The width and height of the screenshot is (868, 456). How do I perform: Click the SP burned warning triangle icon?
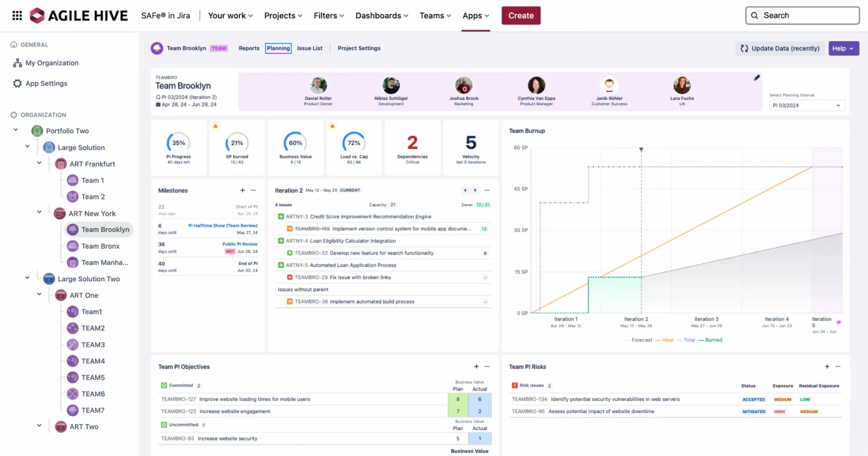tap(215, 126)
